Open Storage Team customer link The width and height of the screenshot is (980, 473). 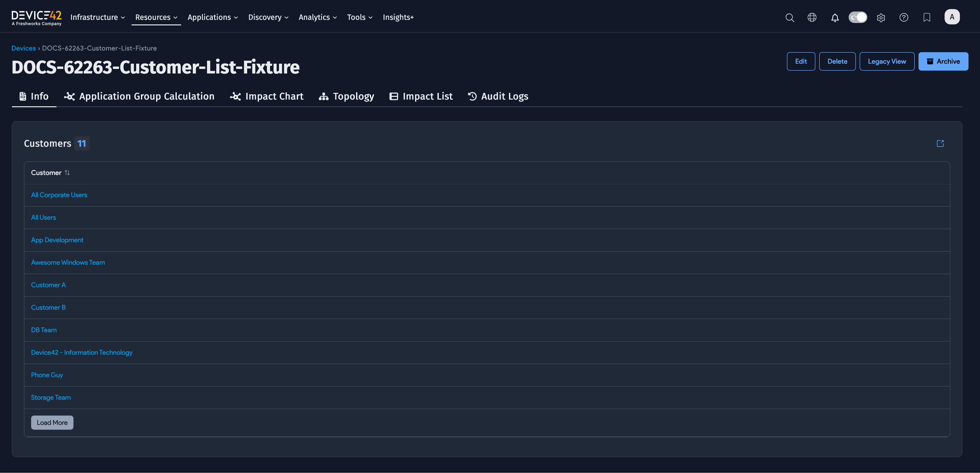point(50,397)
